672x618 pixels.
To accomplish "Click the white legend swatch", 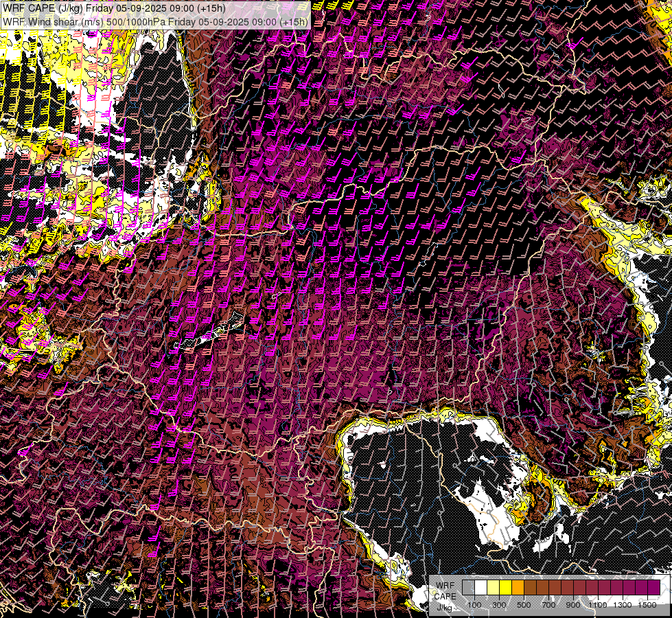I will (481, 587).
